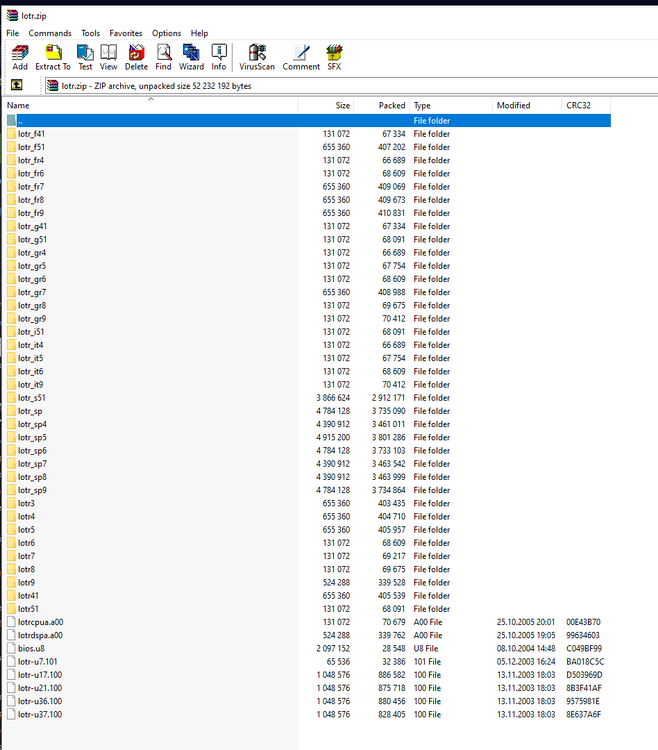Click the archive path address field
Screen dimensions: 658x750
351,86
